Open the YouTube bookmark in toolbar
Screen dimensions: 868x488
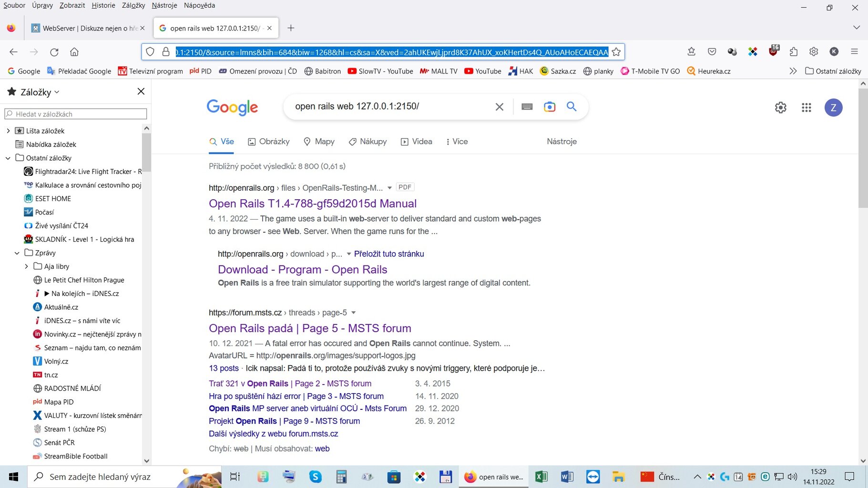tap(483, 71)
